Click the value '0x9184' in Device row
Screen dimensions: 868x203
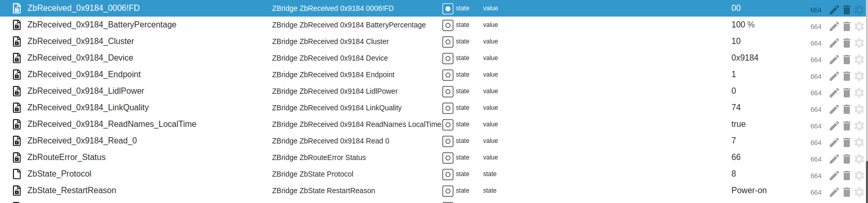pos(745,58)
